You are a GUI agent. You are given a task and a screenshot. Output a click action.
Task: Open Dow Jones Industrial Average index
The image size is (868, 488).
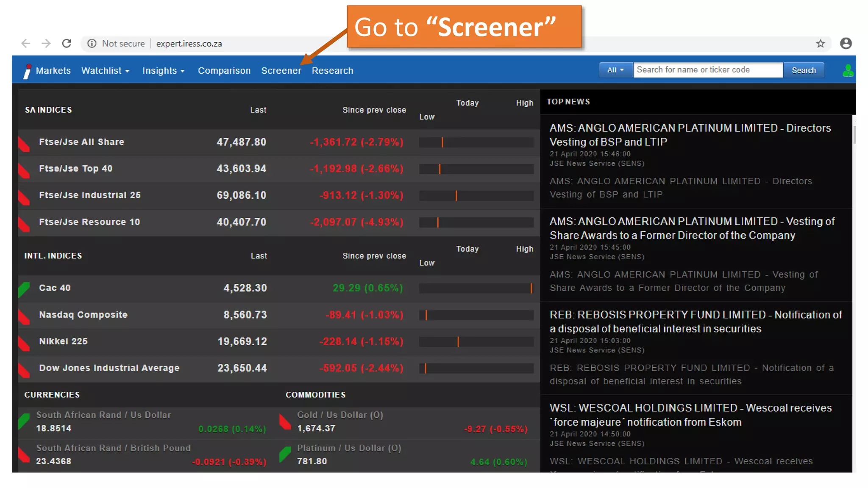(109, 368)
